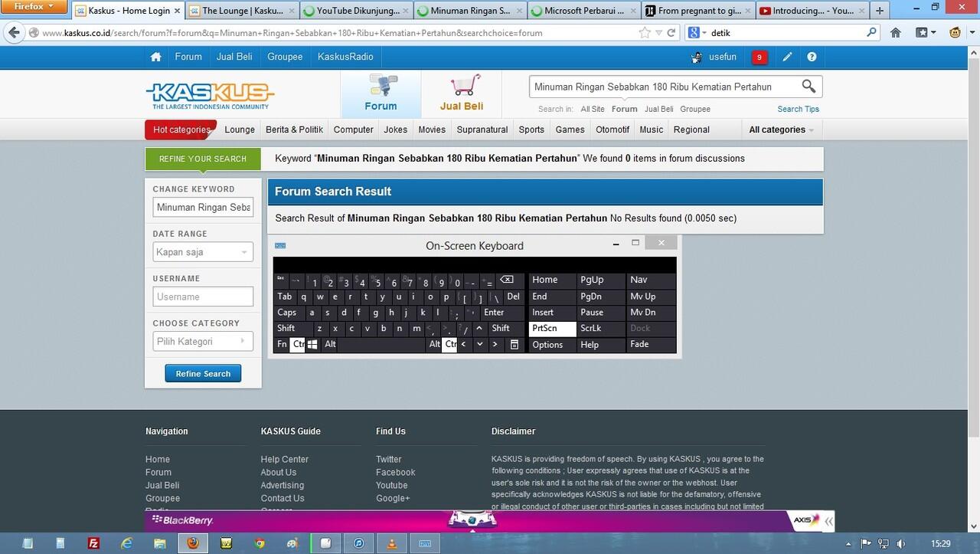Select 'All Site' search scope option
980x554 pixels.
click(593, 109)
